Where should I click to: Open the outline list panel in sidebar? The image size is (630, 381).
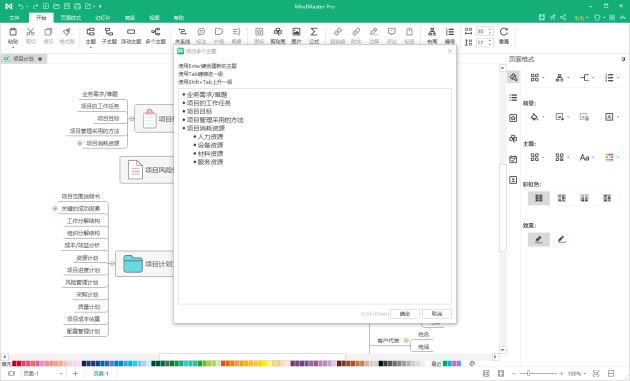[513, 97]
